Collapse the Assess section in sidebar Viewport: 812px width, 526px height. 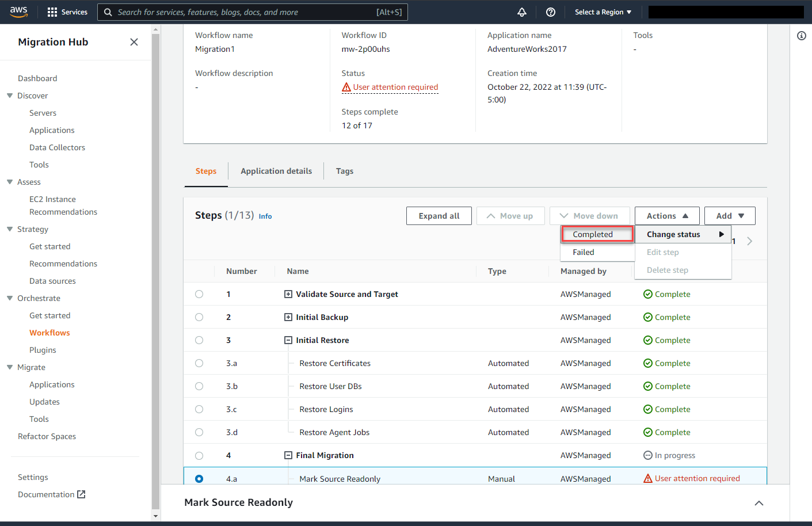click(10, 182)
